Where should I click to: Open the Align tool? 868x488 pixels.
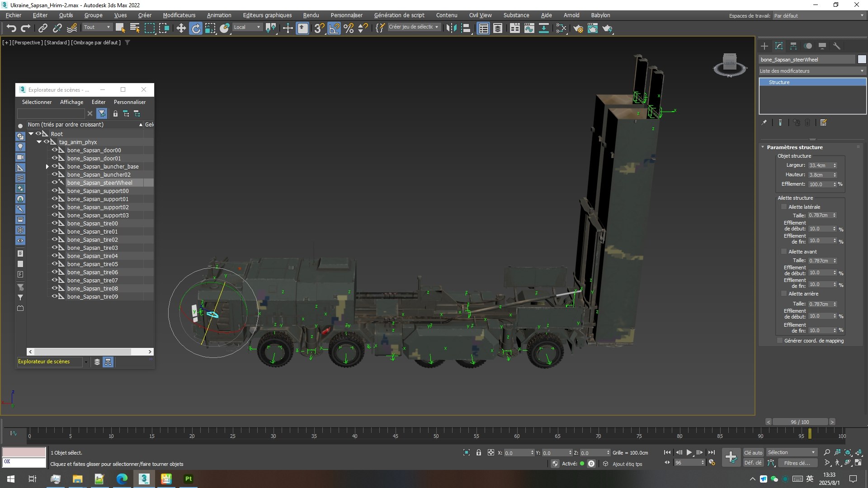(x=466, y=28)
